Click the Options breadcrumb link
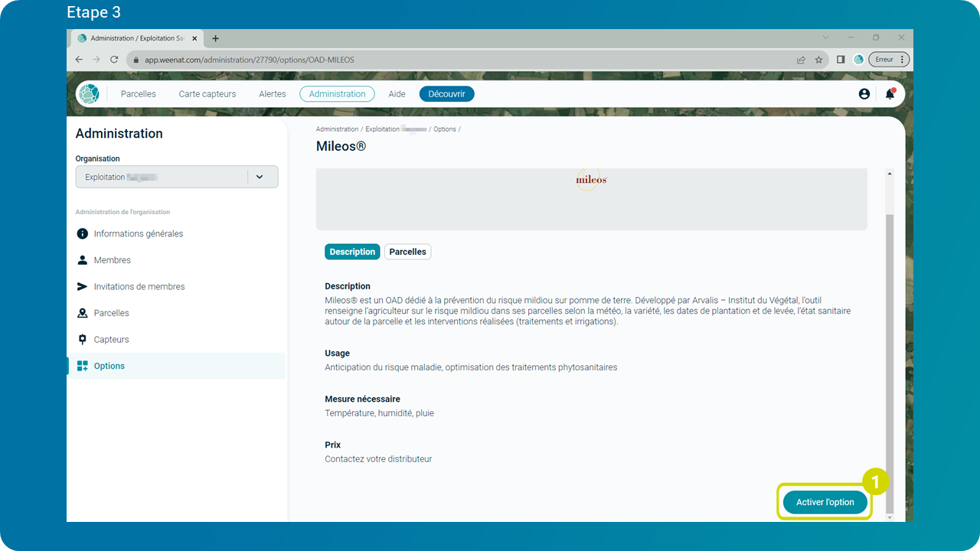The image size is (980, 551). click(445, 129)
